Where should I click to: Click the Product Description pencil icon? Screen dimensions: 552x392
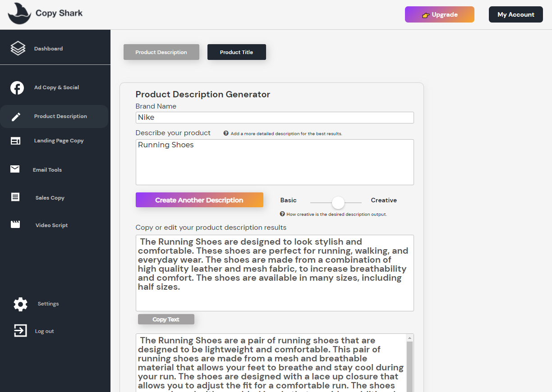point(16,116)
